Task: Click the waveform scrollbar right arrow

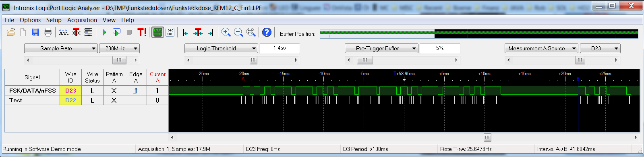Action: (x=636, y=137)
